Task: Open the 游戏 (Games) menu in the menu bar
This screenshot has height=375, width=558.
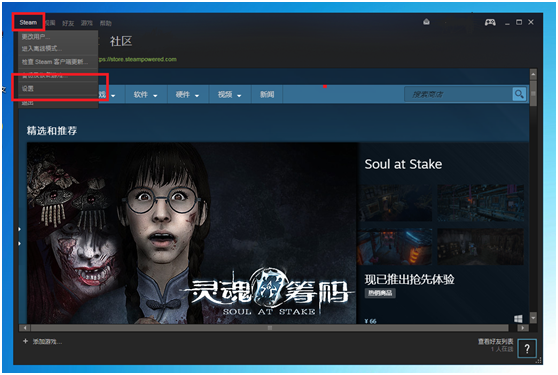Action: pos(86,23)
